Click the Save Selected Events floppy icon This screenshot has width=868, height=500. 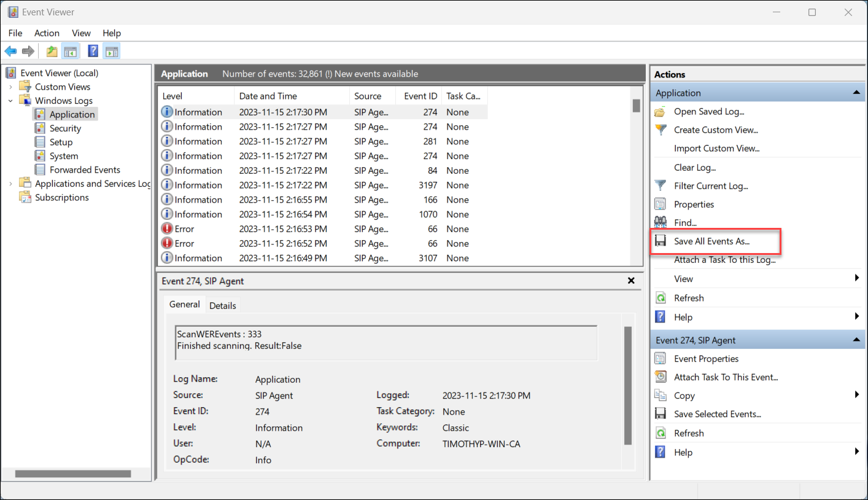coord(661,414)
